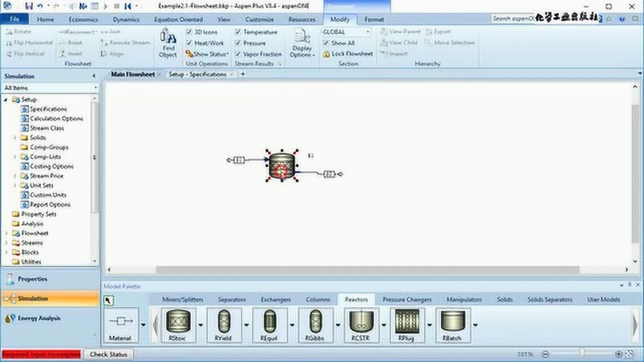The width and height of the screenshot is (644, 362).
Task: Switch to the Pressure Changers palette tab
Action: pyautogui.click(x=407, y=300)
